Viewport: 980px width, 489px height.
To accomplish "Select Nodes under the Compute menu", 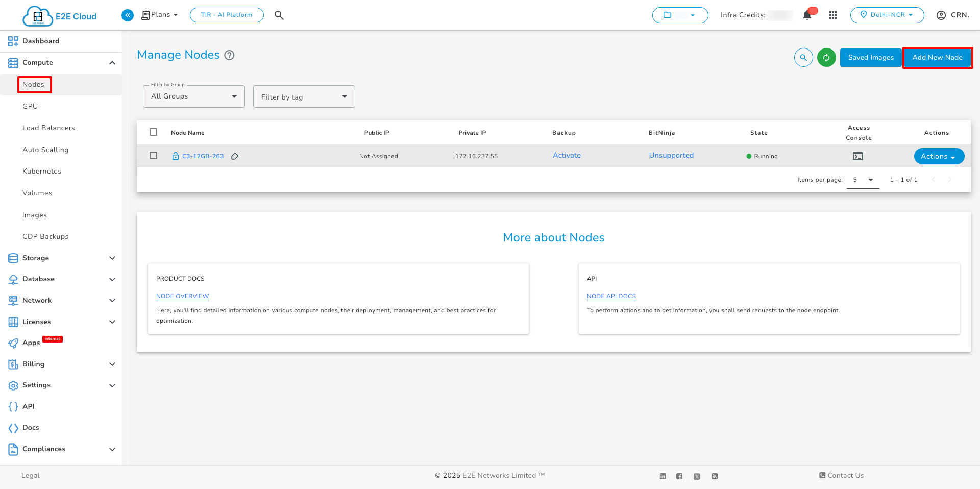I will (34, 84).
